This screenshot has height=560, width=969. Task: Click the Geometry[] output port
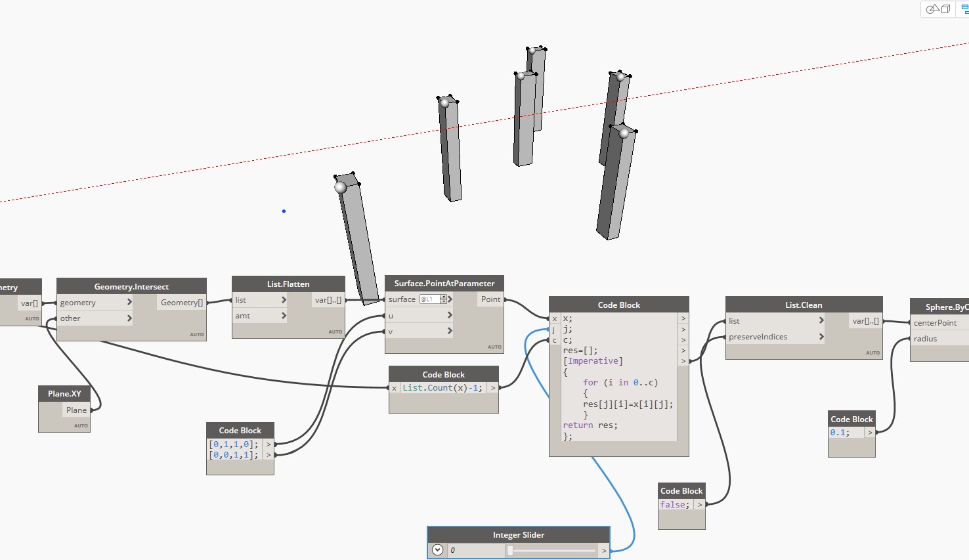point(182,302)
